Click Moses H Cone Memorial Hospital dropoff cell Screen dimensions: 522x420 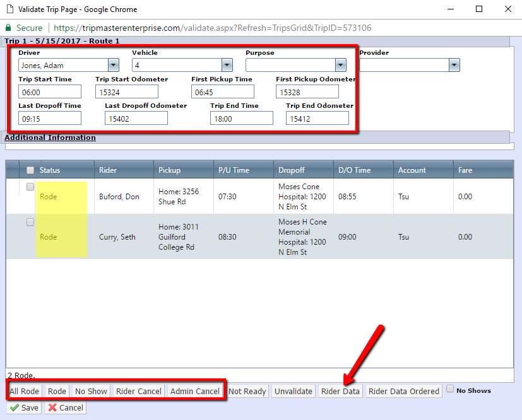[302, 236]
